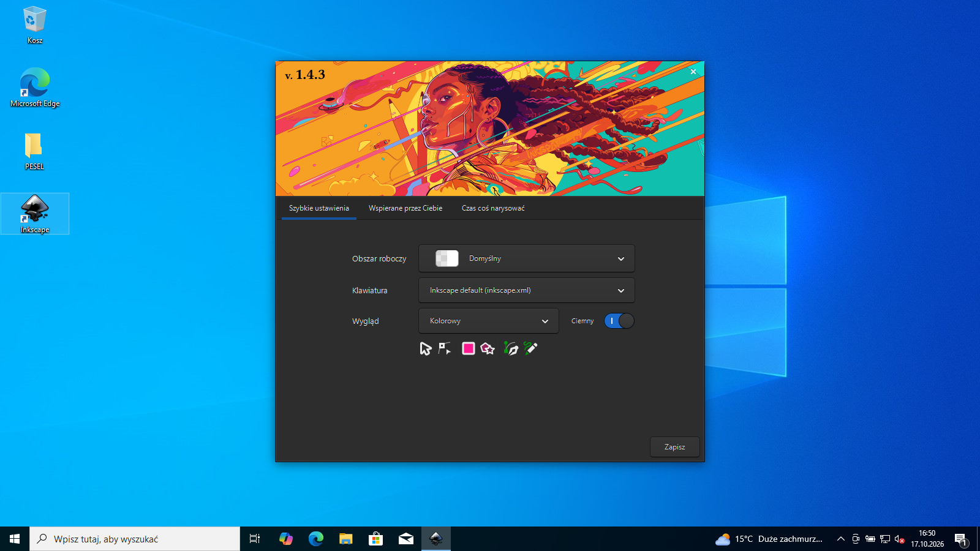Viewport: 980px width, 551px height.
Task: Click the star shape preview icon
Action: point(488,348)
